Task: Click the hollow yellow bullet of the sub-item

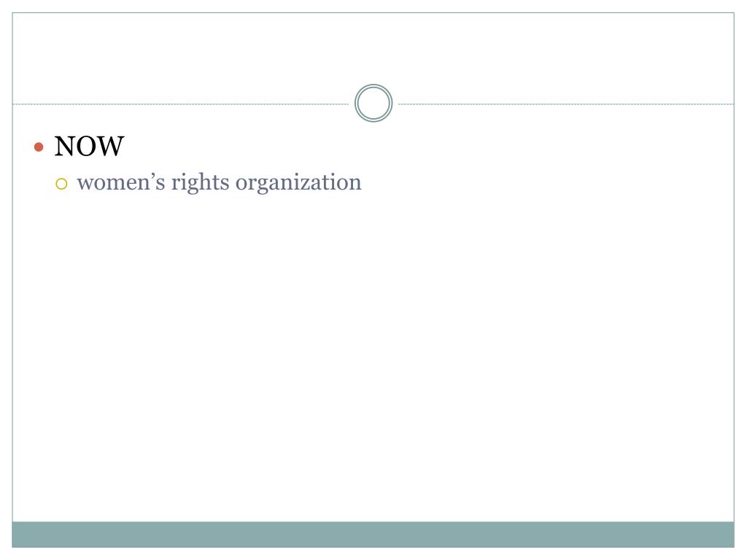Action: tap(61, 184)
